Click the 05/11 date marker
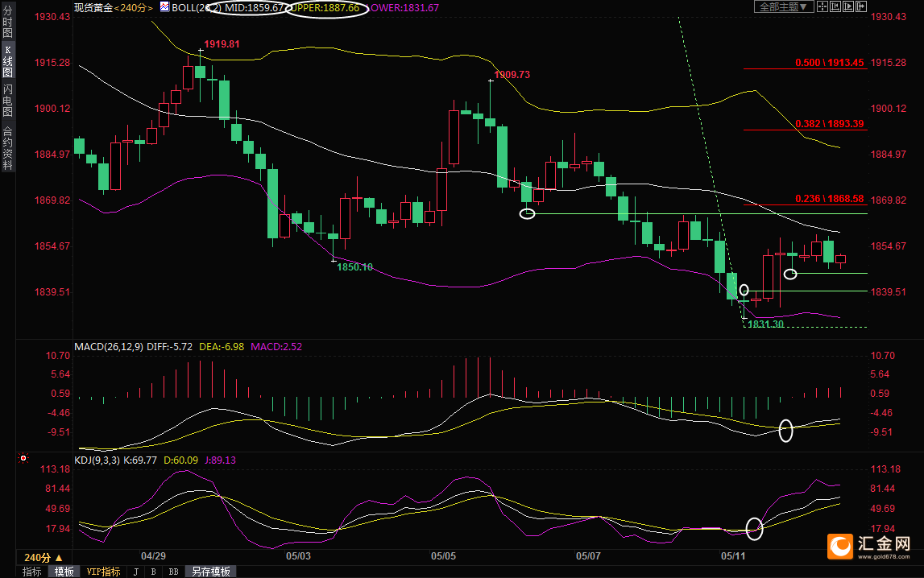This screenshot has height=578, width=924. 733,555
